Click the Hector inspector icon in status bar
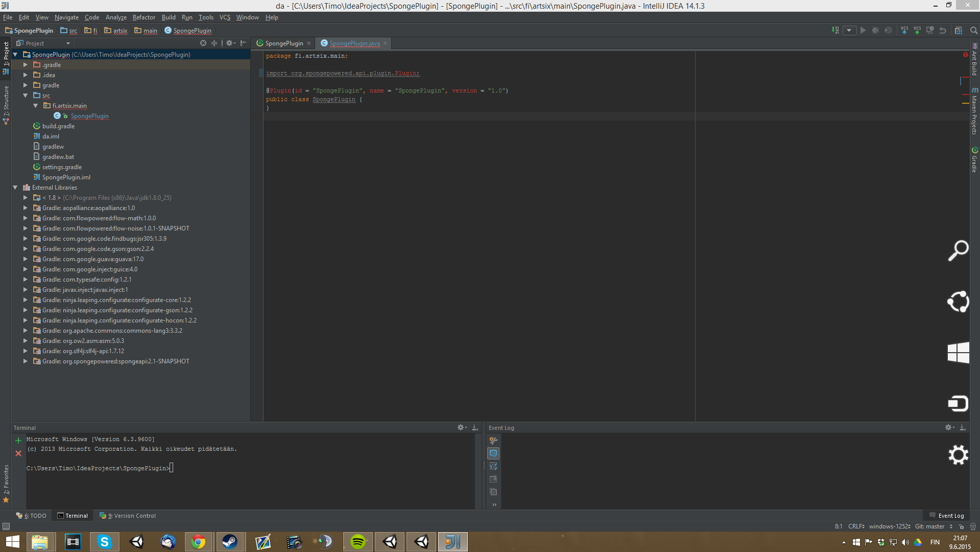 (973, 526)
